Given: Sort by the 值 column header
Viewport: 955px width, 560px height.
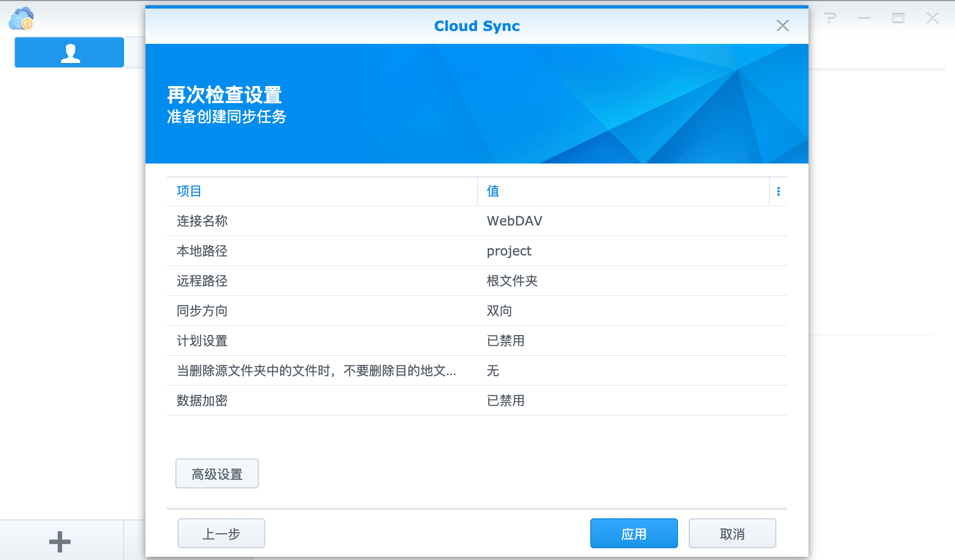Looking at the screenshot, I should pyautogui.click(x=492, y=191).
